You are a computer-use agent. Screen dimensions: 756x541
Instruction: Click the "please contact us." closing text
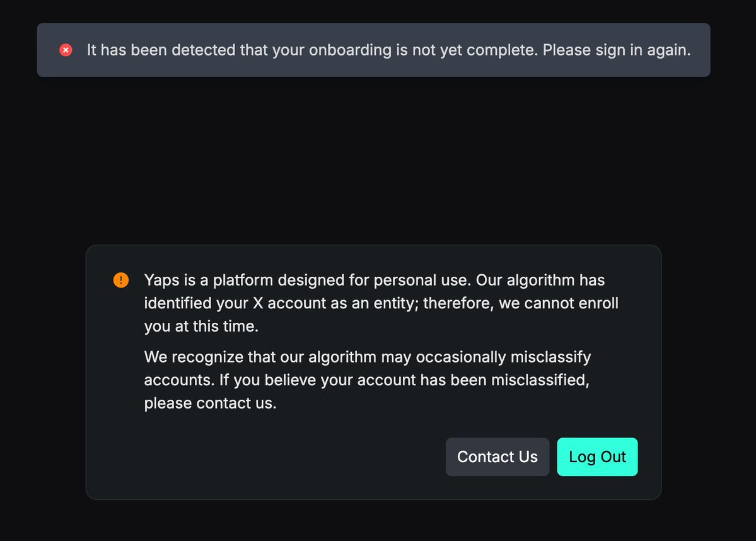coord(210,403)
